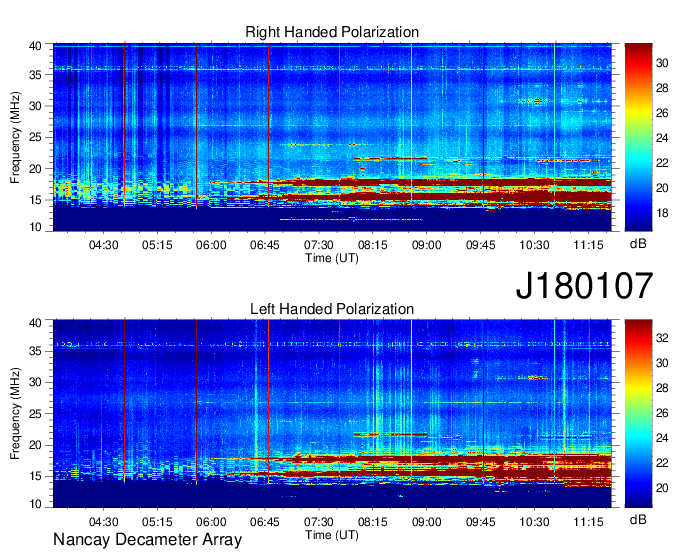Click the "18" value on the upper colorbar
Image resolution: width=680 pixels, height=552 pixels.
point(662,213)
